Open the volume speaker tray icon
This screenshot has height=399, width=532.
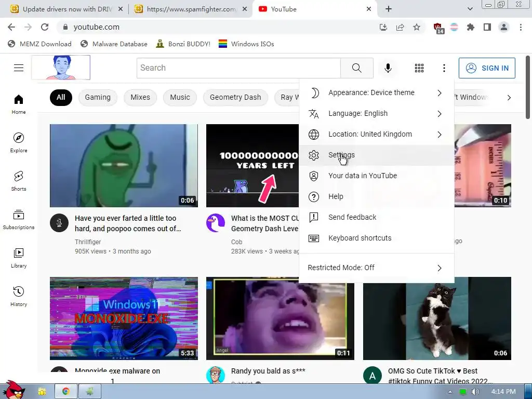[x=475, y=392]
